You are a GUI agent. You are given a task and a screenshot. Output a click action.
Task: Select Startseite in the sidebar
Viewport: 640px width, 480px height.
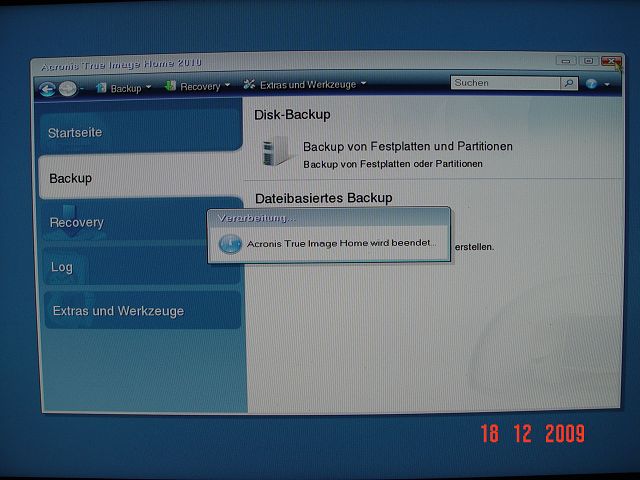140,132
